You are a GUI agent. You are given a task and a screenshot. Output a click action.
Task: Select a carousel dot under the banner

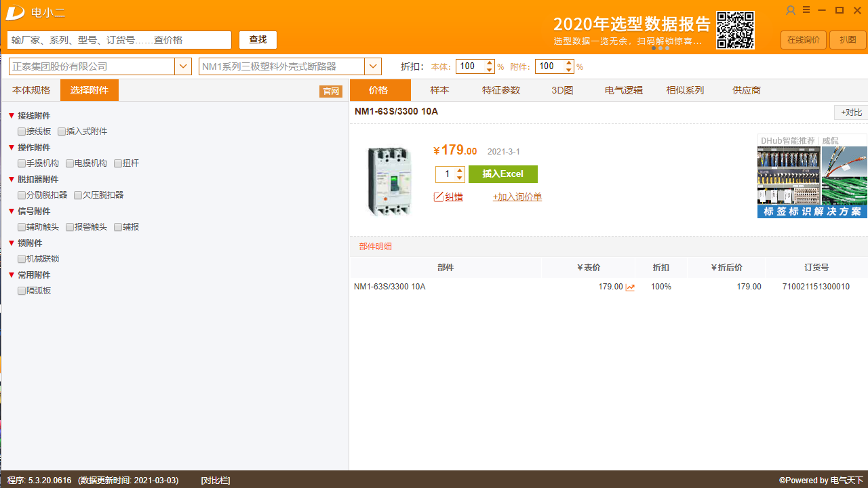(660, 48)
